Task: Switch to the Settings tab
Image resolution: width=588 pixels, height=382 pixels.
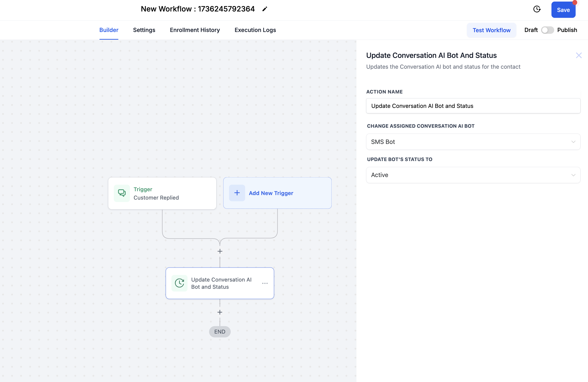Action: pos(144,30)
